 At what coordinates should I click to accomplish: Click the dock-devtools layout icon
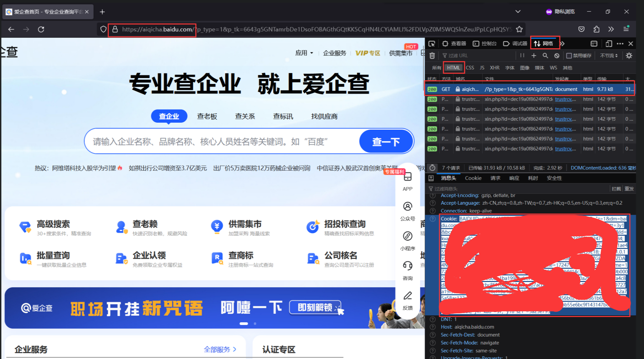(x=594, y=43)
